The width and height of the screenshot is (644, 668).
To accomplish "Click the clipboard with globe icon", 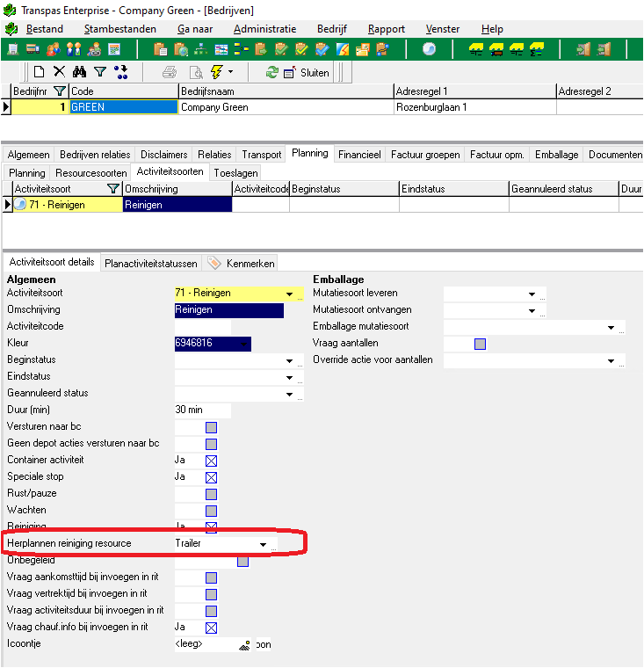I will click(181, 50).
